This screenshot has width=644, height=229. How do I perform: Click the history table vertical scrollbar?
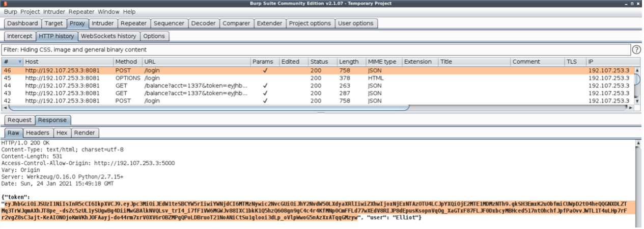coord(636,79)
